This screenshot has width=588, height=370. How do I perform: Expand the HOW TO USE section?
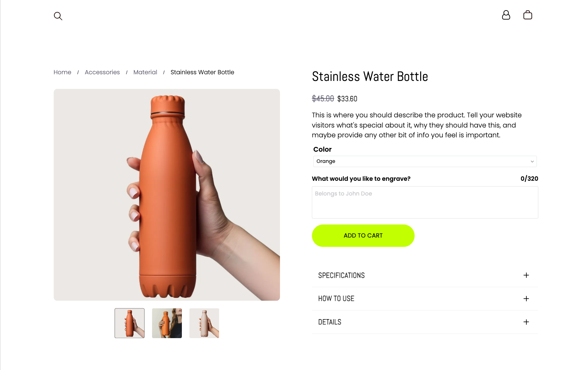coord(336,299)
